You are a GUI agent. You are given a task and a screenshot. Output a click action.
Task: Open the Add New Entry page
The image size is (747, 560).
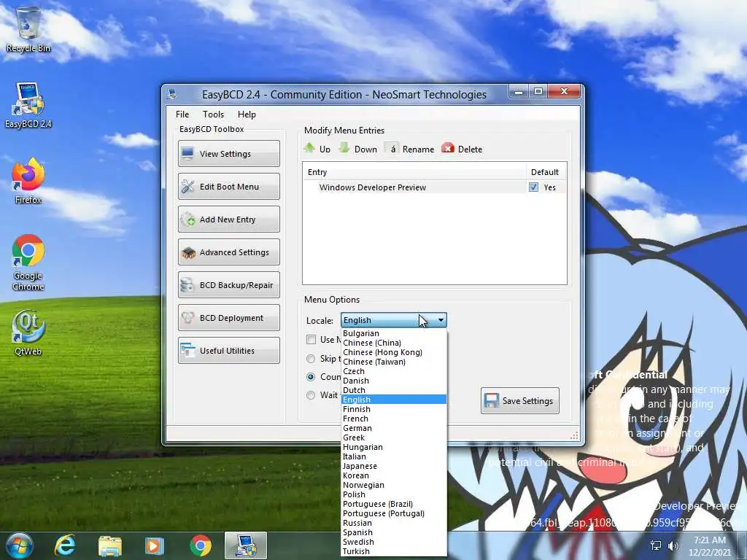pos(228,219)
